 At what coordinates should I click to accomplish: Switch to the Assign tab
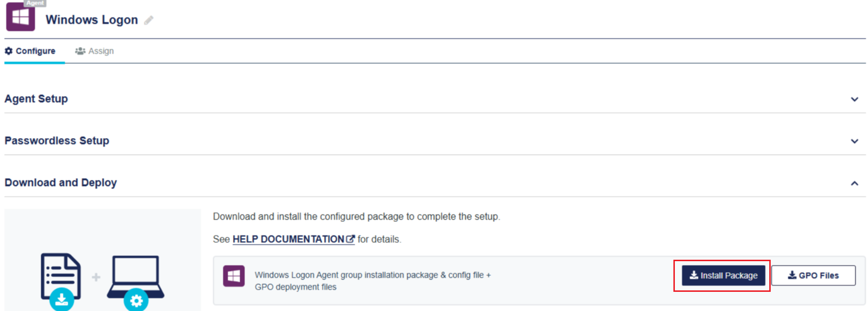coord(95,51)
